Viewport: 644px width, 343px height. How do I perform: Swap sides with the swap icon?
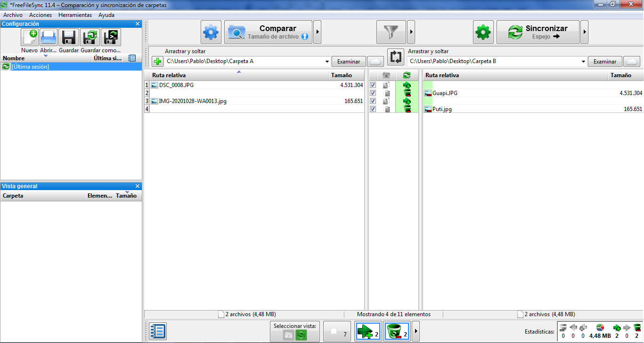[x=396, y=57]
